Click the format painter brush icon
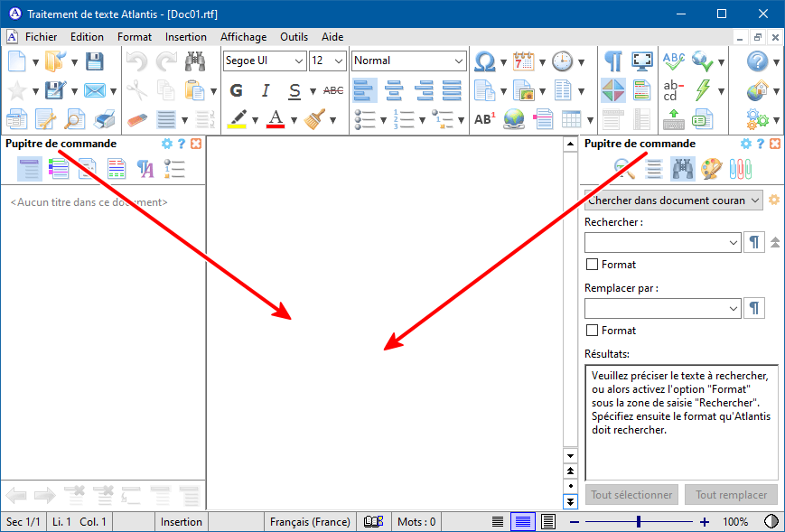 point(314,119)
